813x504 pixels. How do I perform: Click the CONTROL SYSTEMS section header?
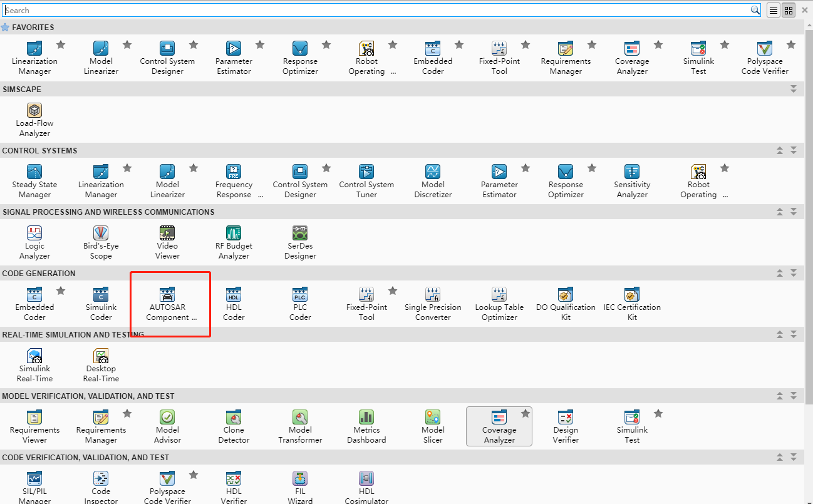pyautogui.click(x=402, y=150)
